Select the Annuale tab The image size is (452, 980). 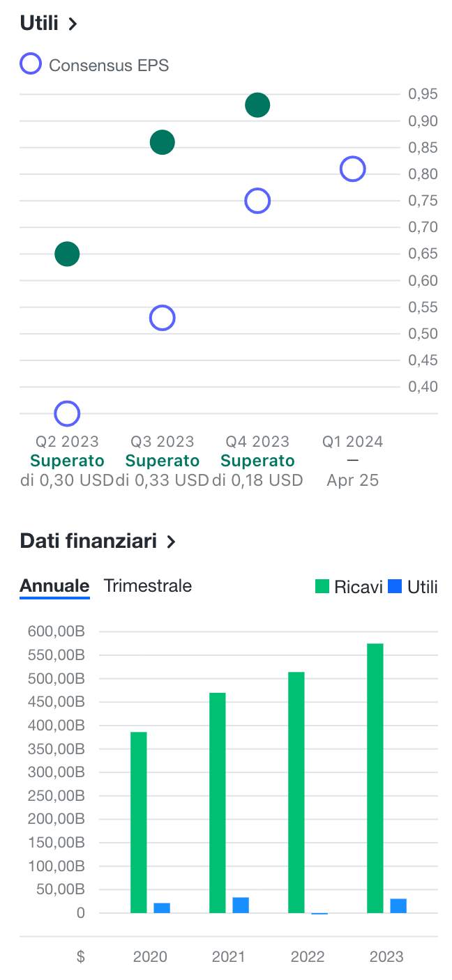pos(54,585)
